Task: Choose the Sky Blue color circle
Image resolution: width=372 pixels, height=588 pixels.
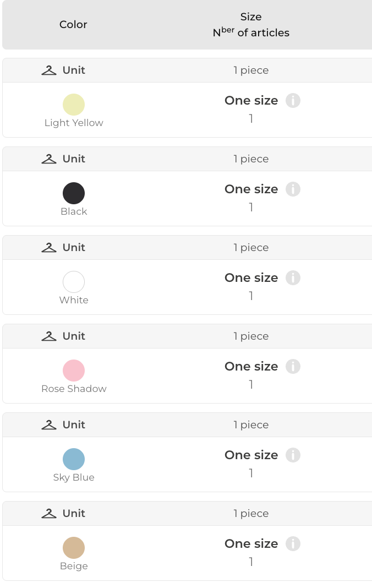Action: point(74,459)
